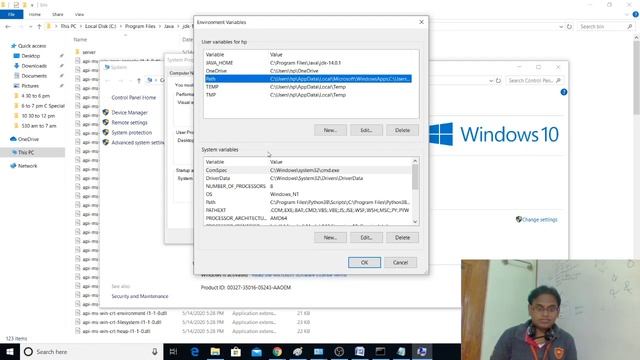Click the Quick access star icon

(13, 46)
